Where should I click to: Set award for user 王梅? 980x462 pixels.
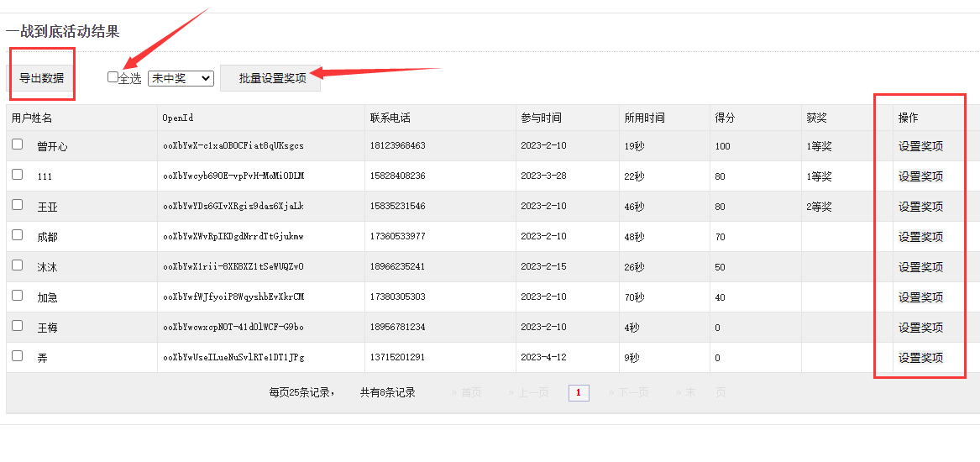click(x=920, y=328)
